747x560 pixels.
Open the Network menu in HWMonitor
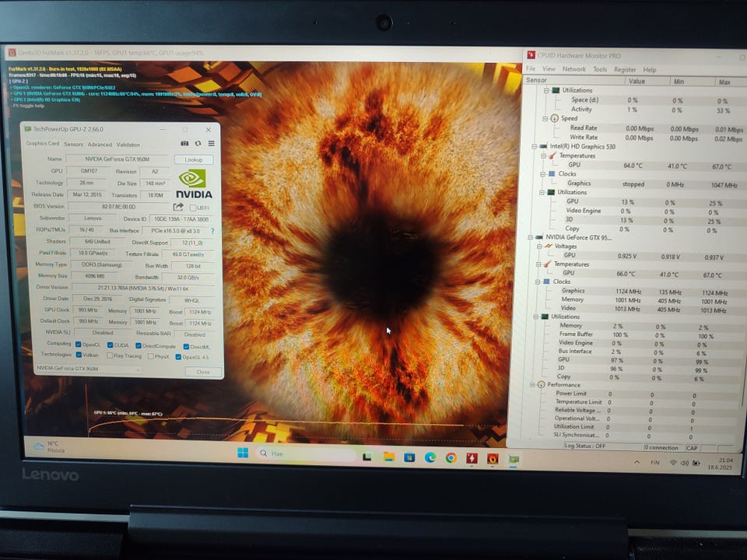click(574, 69)
